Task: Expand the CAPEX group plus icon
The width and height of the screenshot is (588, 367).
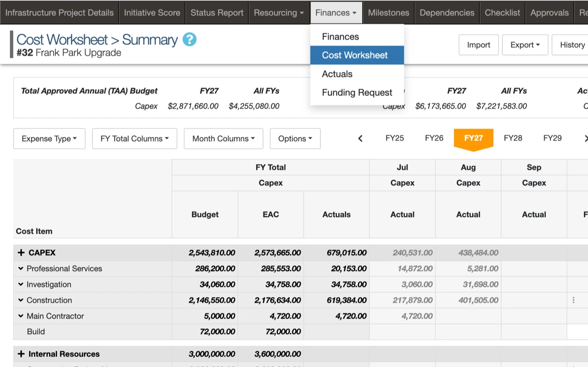Action: (x=21, y=253)
